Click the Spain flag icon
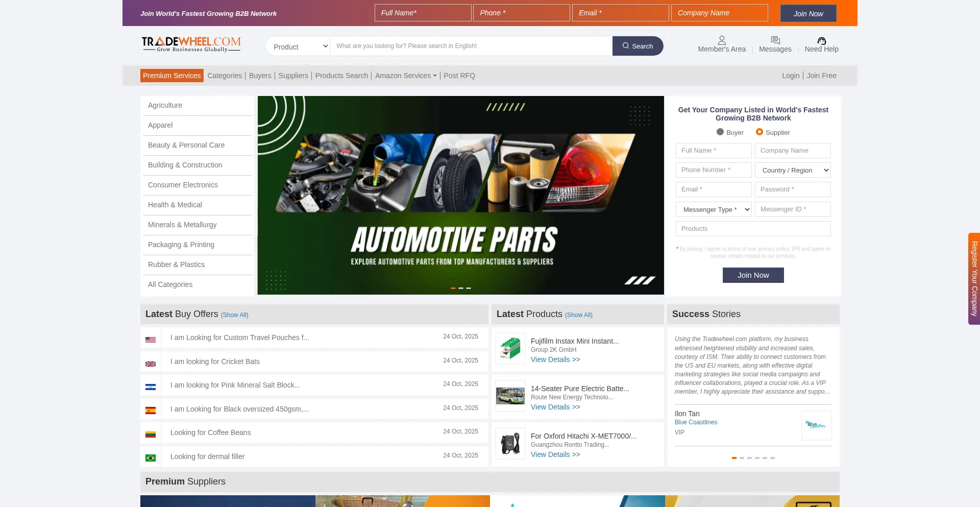The height and width of the screenshot is (507, 980). coord(151,411)
